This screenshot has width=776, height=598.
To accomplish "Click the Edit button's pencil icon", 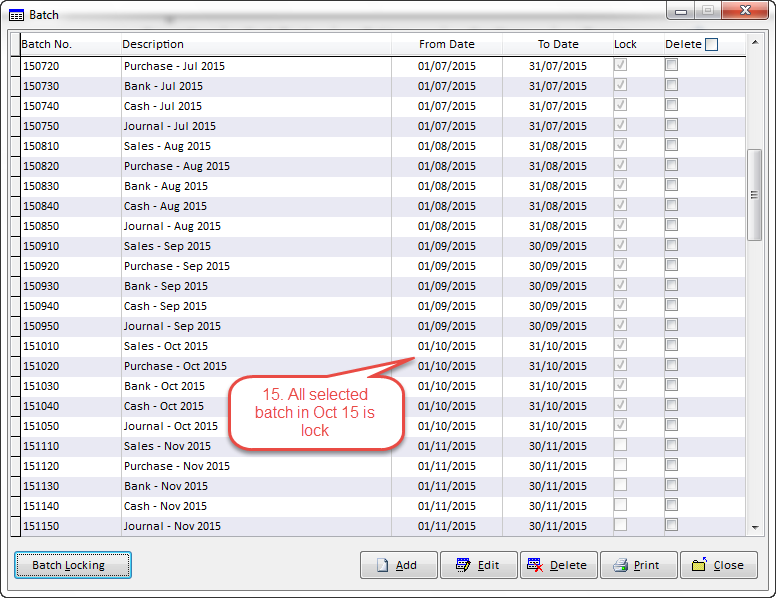I will [x=462, y=565].
